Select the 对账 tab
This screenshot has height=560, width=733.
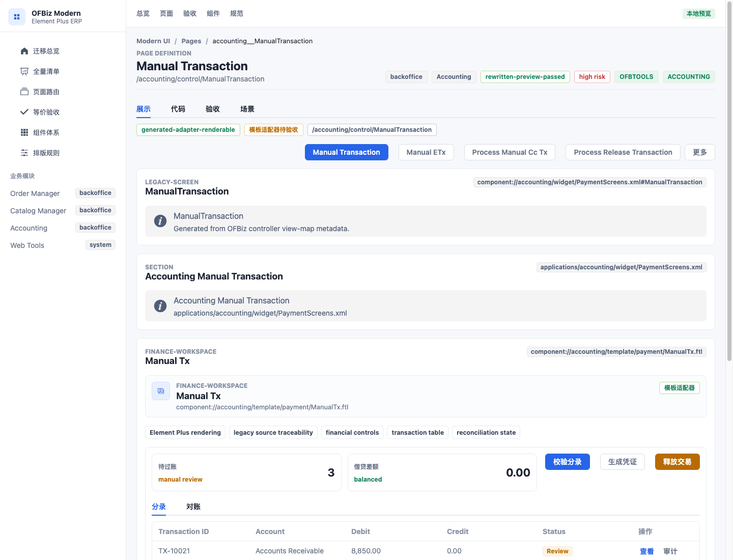point(193,507)
